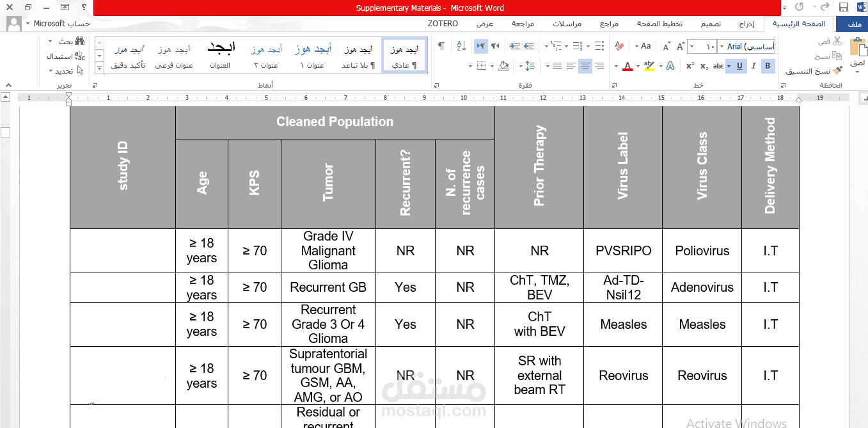868x428 pixels.
Task: Select the Format Painter brush tool
Action: click(837, 71)
